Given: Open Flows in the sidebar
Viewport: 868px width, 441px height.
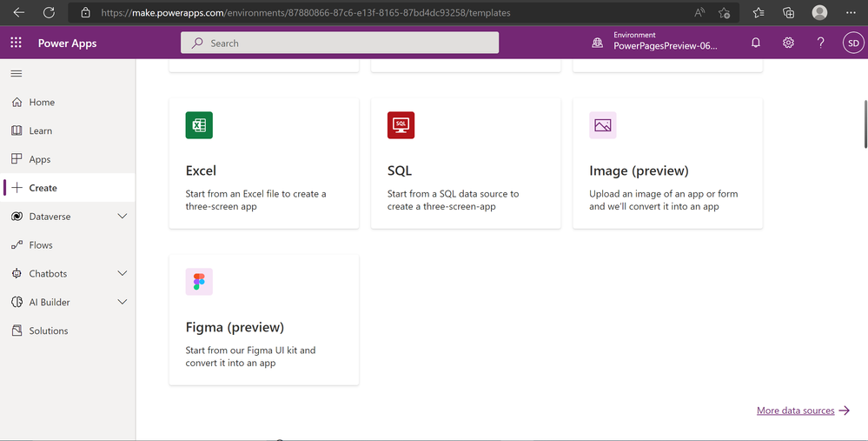Looking at the screenshot, I should point(68,245).
